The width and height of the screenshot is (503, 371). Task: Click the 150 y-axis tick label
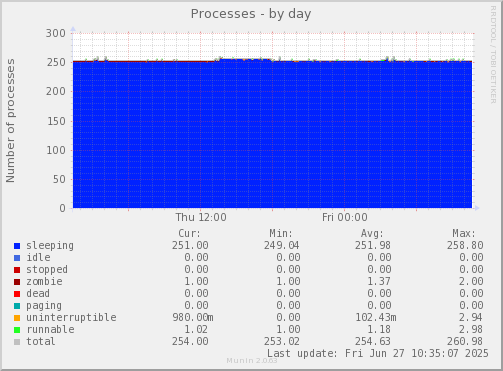(56, 121)
